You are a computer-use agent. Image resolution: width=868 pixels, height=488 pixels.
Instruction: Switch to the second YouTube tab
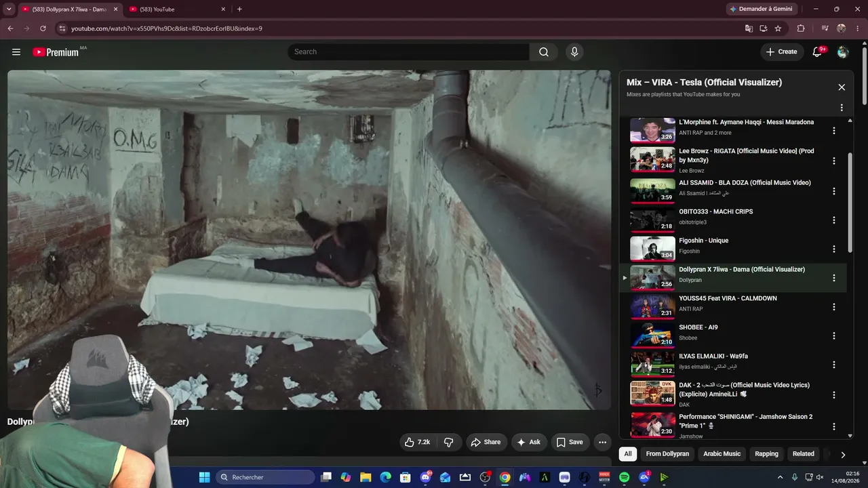(178, 9)
